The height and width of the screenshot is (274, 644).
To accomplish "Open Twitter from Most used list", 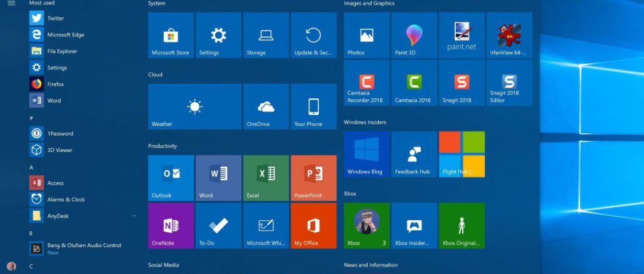I will pos(83,18).
